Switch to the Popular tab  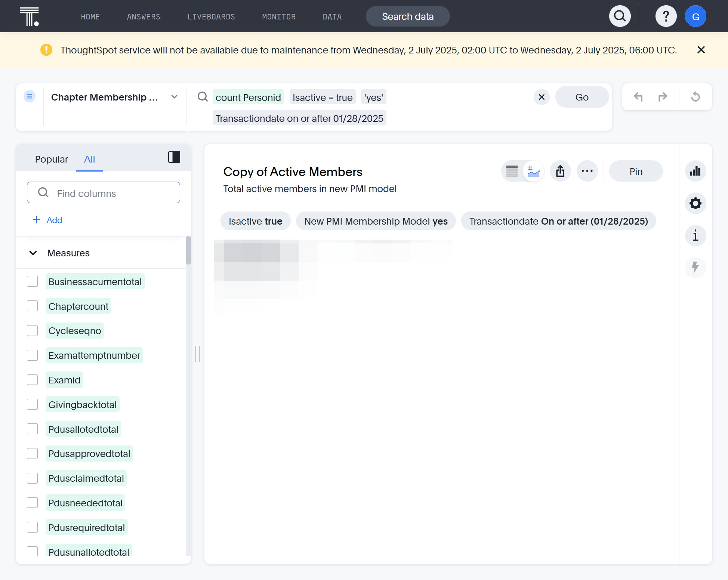click(52, 159)
